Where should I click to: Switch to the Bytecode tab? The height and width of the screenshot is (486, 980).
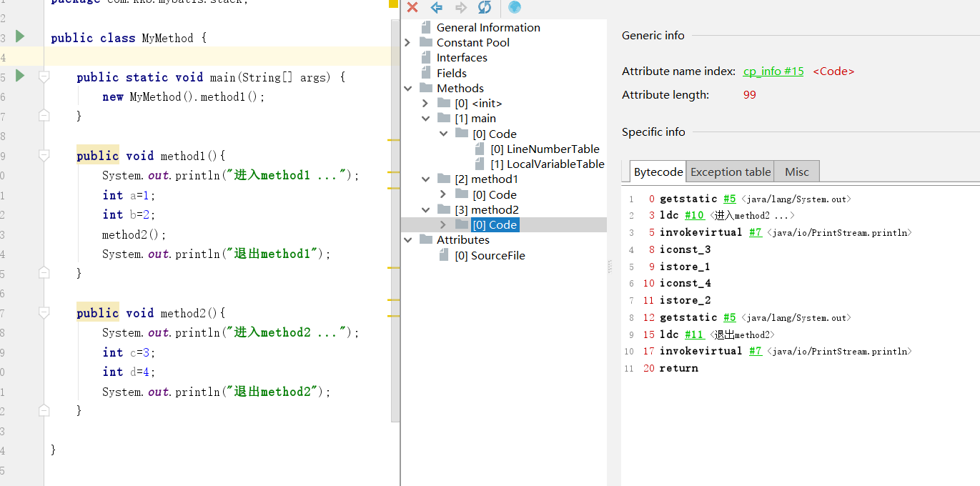658,172
